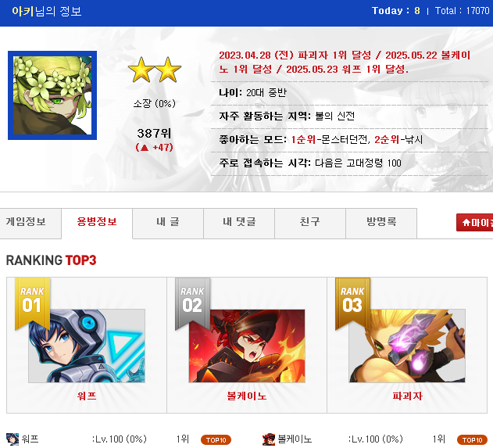The width and height of the screenshot is (493, 448).
Task: Click the profile avatar with flower crown
Action: click(52, 95)
